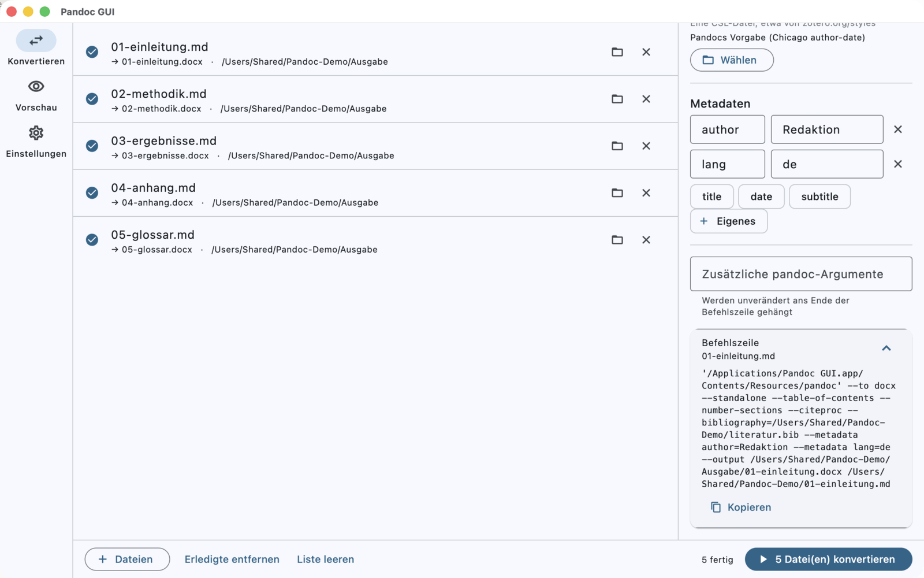Select the 01-einleitung.md file name
Viewport: 924px width, 578px height.
tap(160, 47)
